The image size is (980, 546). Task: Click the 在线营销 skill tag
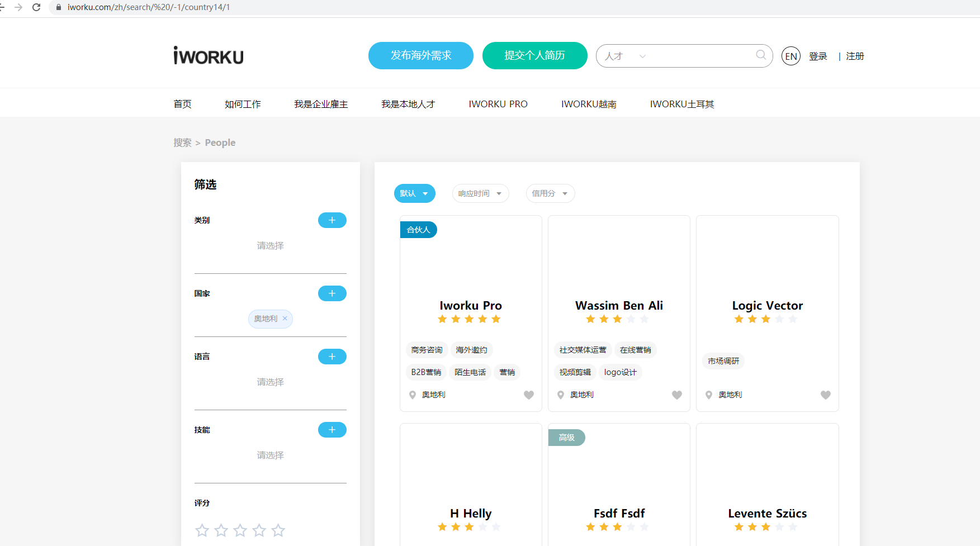click(635, 350)
